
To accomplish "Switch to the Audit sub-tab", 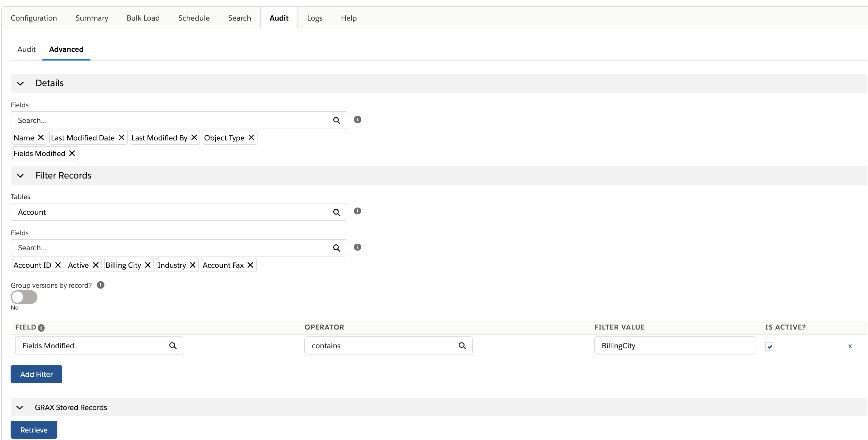I will tap(26, 49).
